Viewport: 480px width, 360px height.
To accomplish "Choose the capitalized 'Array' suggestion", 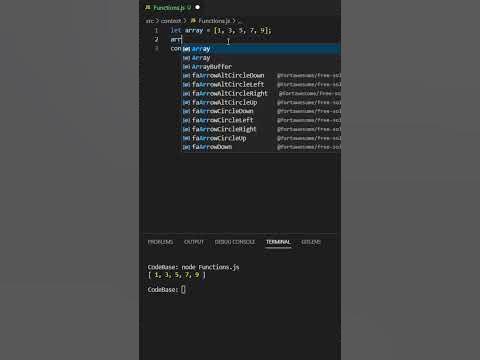I will [261, 58].
